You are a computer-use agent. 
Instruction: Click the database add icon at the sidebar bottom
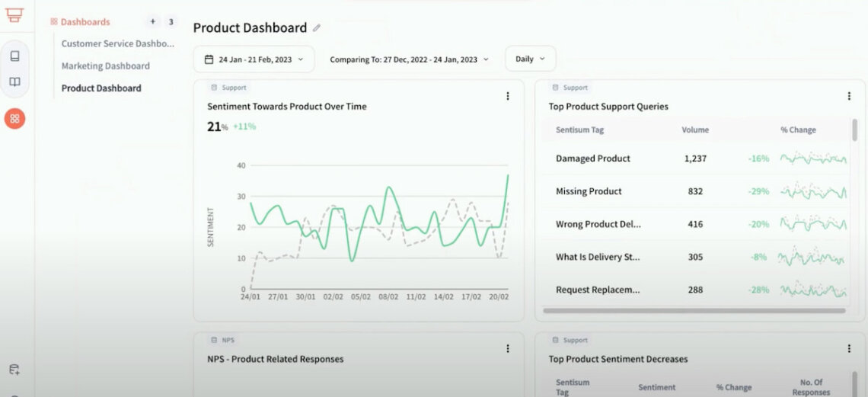point(15,370)
